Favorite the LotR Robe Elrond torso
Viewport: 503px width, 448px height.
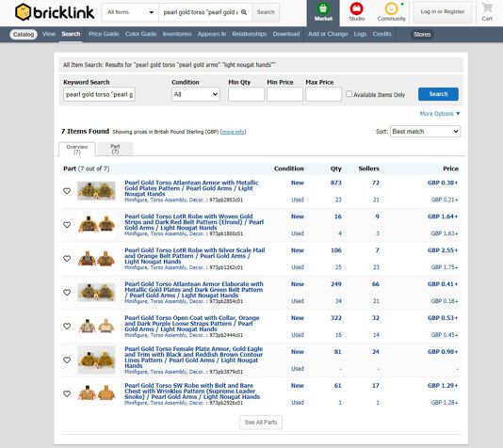point(67,225)
